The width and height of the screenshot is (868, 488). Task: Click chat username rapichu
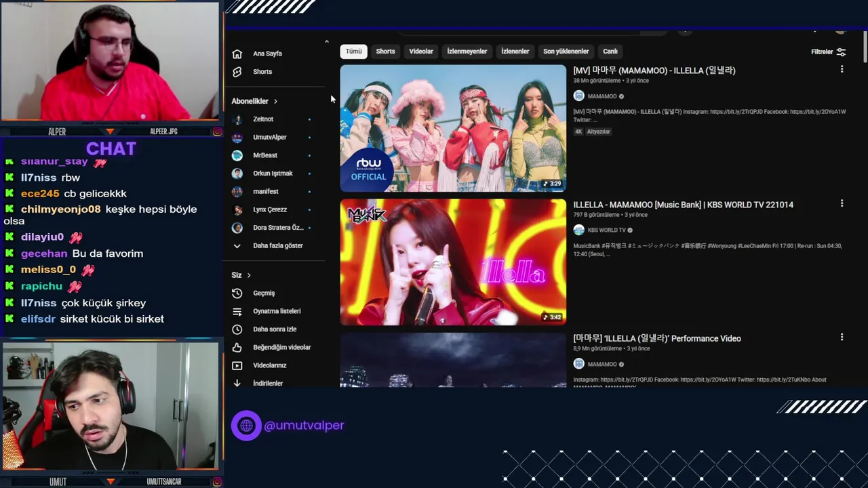pos(41,287)
